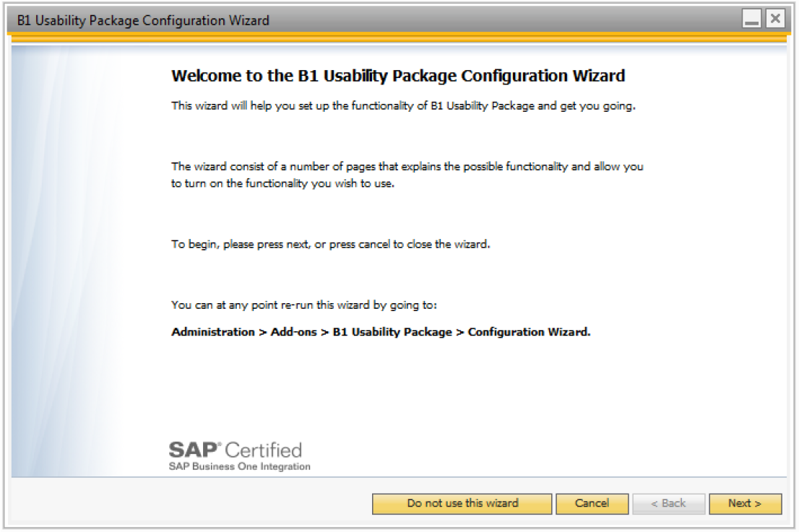Choose Do not use this wizard
Image resolution: width=799 pixels, height=532 pixels.
coord(462,504)
